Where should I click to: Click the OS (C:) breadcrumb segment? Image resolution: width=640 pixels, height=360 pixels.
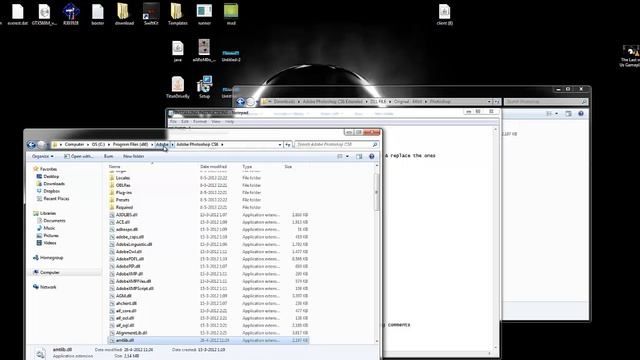click(x=98, y=144)
